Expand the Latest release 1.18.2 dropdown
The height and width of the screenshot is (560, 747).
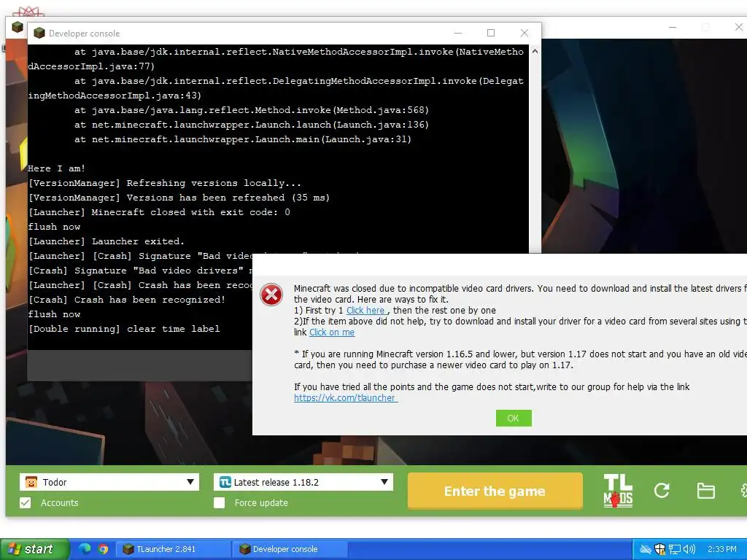pos(384,482)
